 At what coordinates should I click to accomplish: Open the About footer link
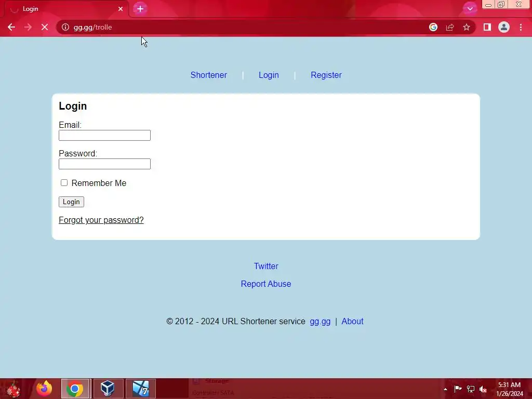352,321
